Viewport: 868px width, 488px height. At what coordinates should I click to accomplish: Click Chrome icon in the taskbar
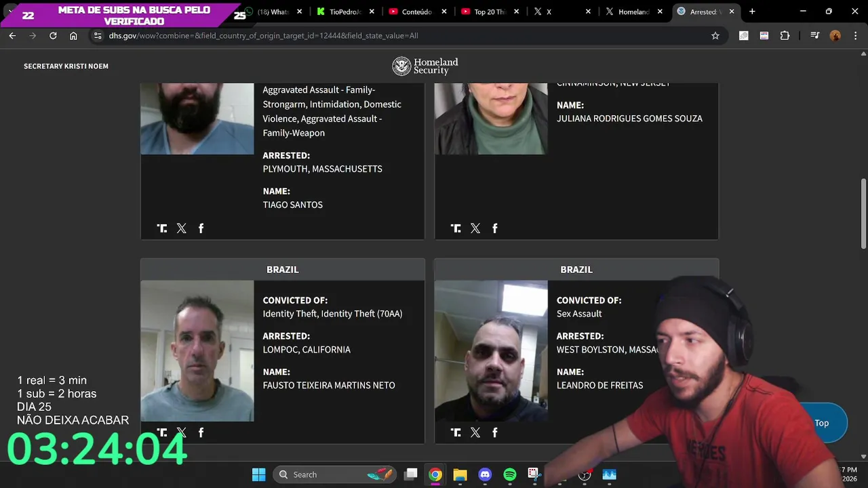tap(435, 474)
